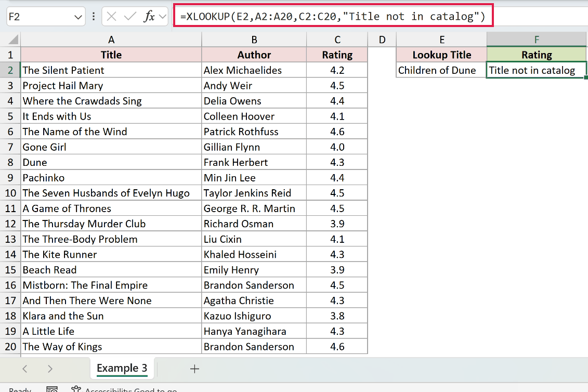Select A Game of Thrones cell

click(x=111, y=208)
